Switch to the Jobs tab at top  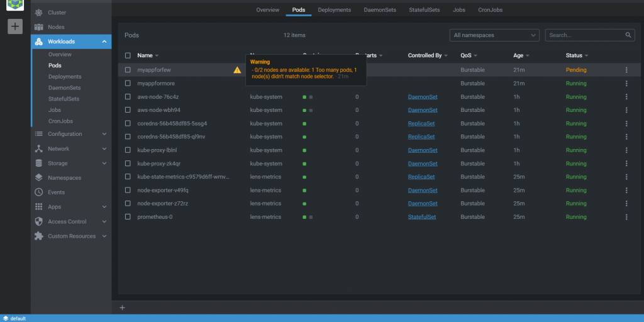tap(458, 10)
